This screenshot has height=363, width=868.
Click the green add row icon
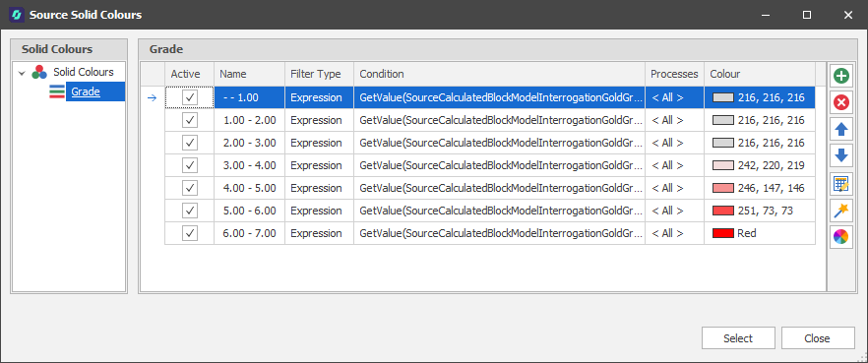pos(840,76)
